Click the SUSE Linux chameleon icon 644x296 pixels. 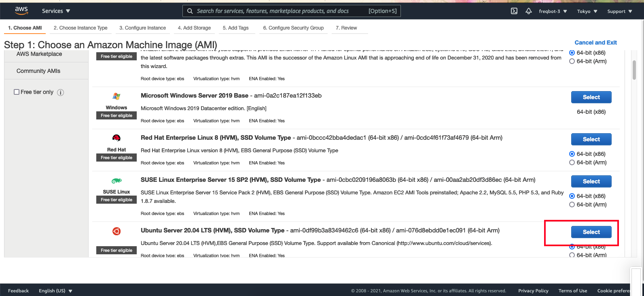point(117,181)
